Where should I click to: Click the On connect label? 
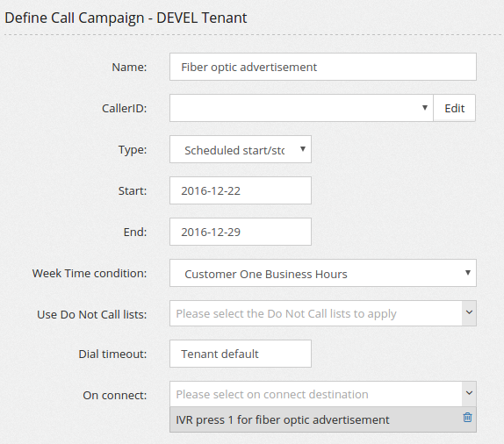[x=115, y=395]
